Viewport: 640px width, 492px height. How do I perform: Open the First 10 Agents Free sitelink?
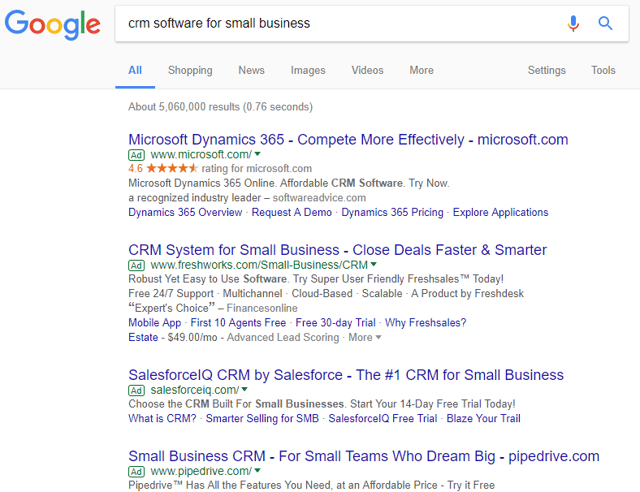238,323
